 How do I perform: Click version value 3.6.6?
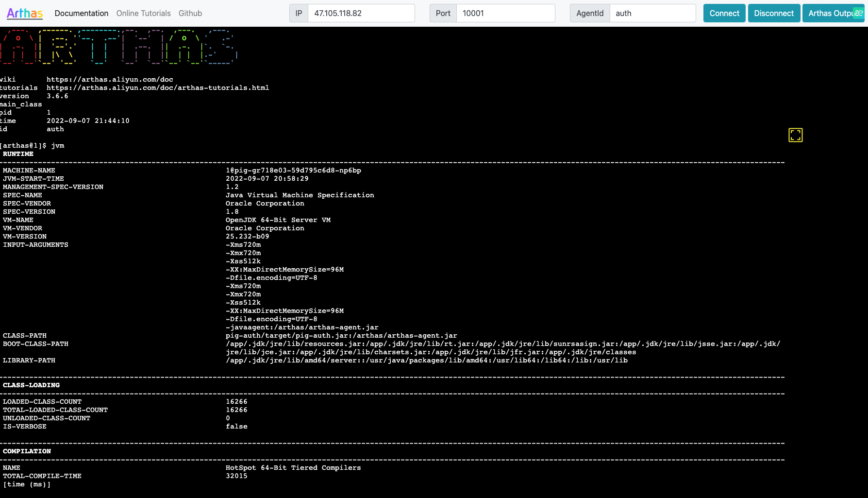(x=57, y=96)
